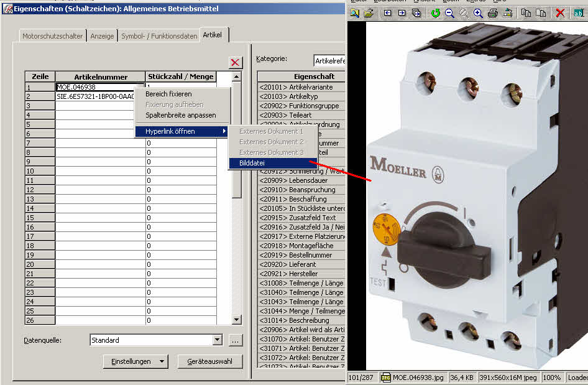Viewport: 588px width, 385px height.
Task: Open the Hyperlink öffnen submenu
Action: [x=182, y=131]
